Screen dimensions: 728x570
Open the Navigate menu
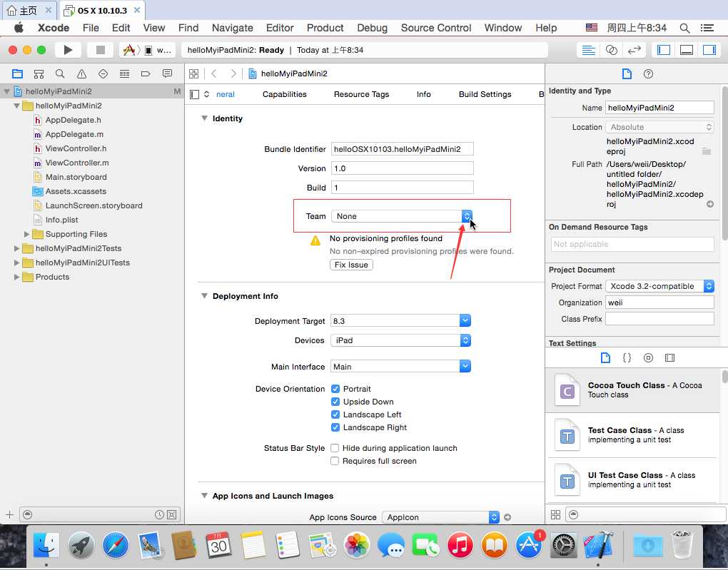232,28
